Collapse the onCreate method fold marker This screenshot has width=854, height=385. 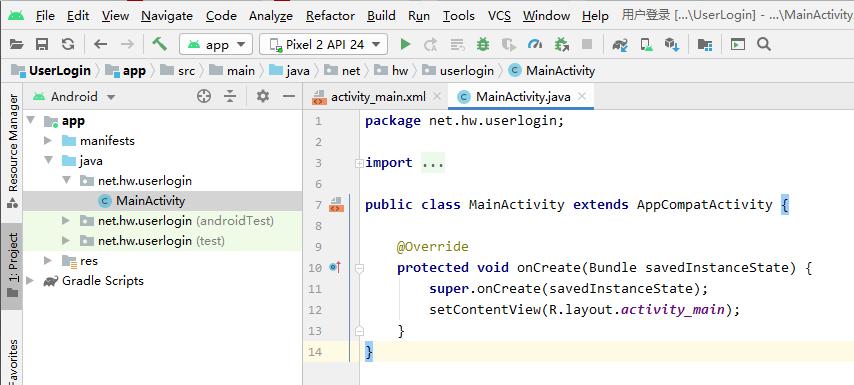[359, 268]
